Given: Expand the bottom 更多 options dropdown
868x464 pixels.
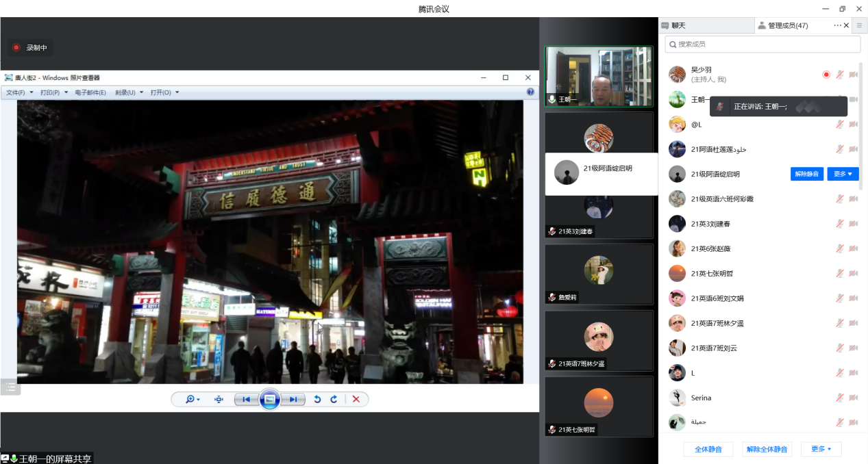Looking at the screenshot, I should pos(821,450).
